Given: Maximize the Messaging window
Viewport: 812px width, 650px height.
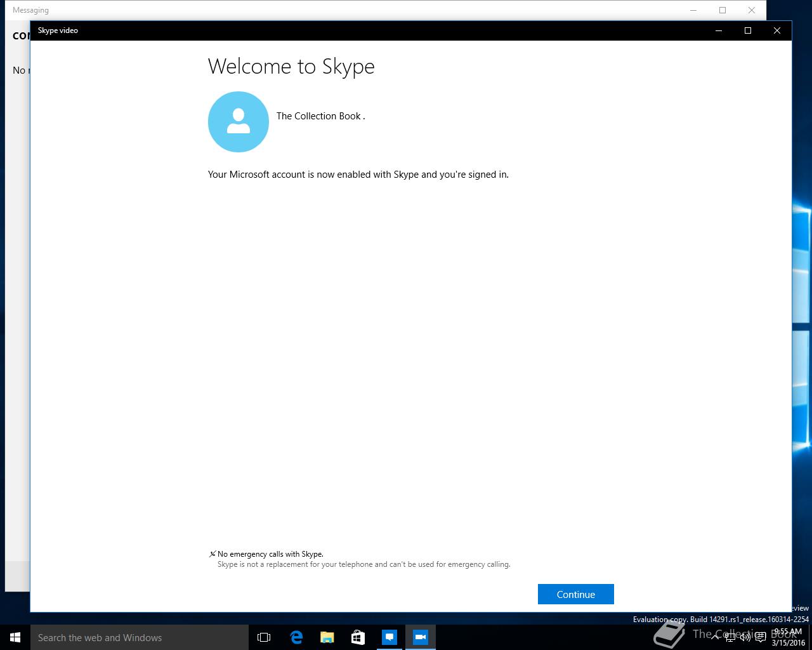Looking at the screenshot, I should coord(723,10).
